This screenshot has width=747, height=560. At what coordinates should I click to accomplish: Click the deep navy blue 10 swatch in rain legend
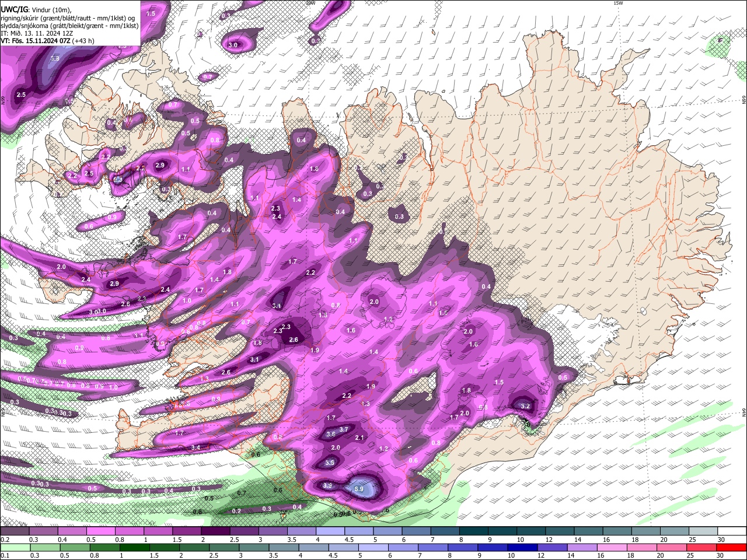[x=522, y=547]
